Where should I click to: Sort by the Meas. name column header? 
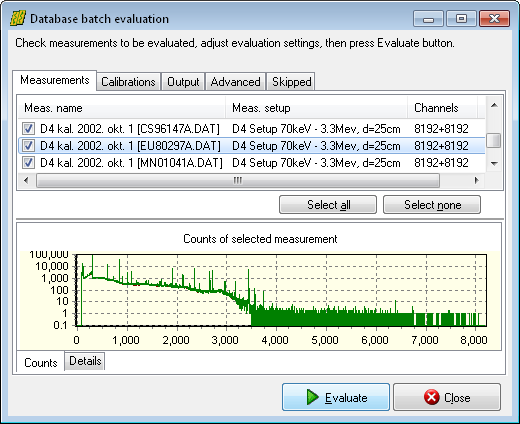122,108
